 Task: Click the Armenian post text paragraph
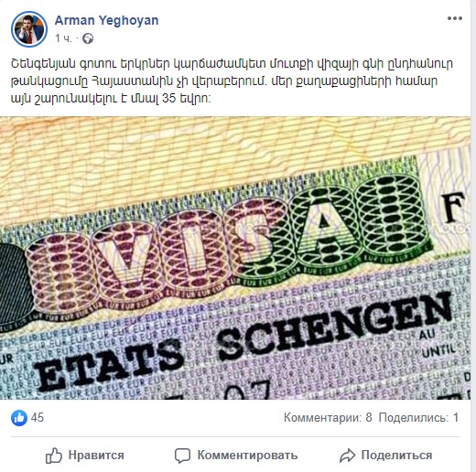232,81
